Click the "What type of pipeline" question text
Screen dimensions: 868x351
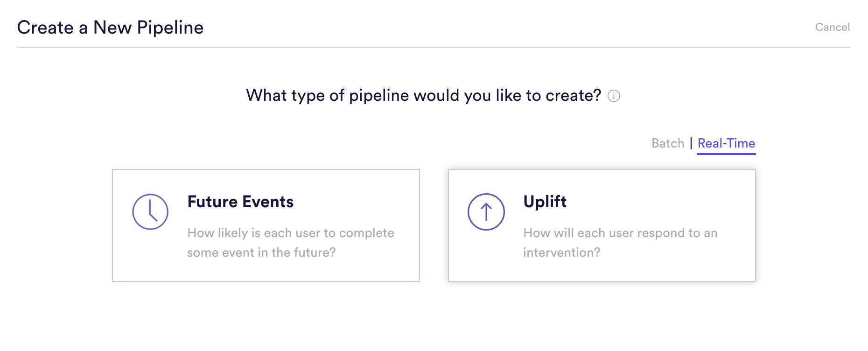(x=424, y=96)
